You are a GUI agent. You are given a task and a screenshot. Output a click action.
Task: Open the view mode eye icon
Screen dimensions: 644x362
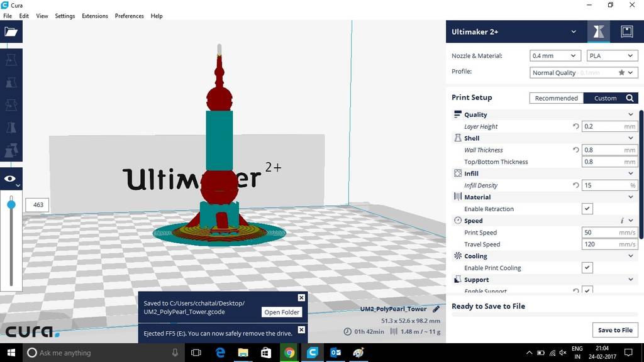pos(11,179)
